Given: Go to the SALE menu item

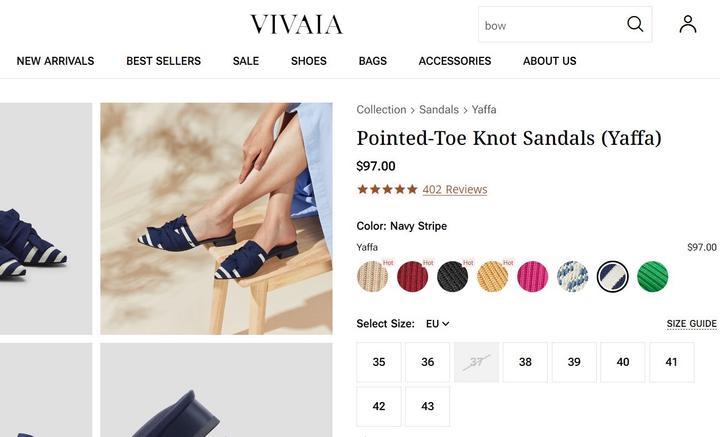Looking at the screenshot, I should coord(246,61).
